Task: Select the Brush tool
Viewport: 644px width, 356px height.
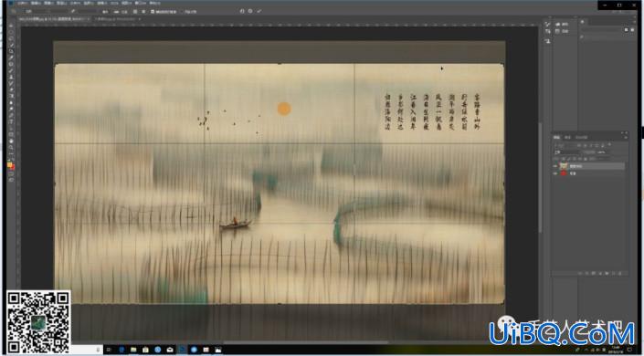Action: point(11,70)
